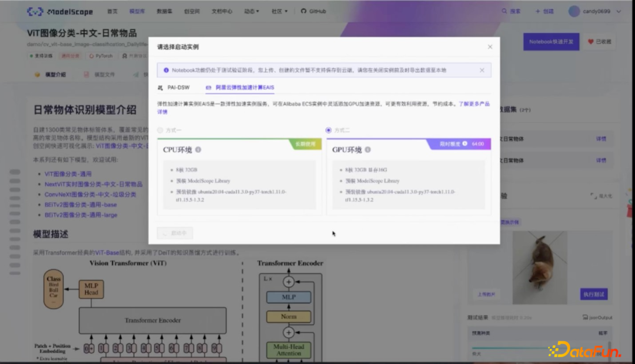Open the GitHub link in the header

[313, 11]
